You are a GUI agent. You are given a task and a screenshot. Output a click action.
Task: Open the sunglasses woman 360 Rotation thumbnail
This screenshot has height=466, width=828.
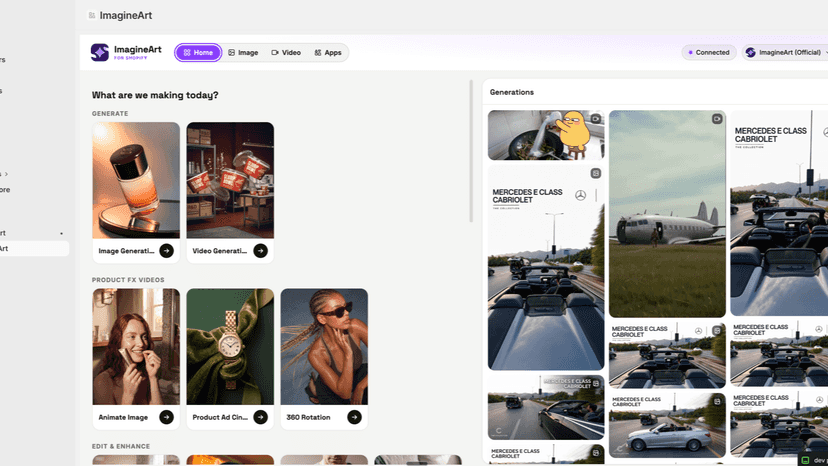(324, 347)
